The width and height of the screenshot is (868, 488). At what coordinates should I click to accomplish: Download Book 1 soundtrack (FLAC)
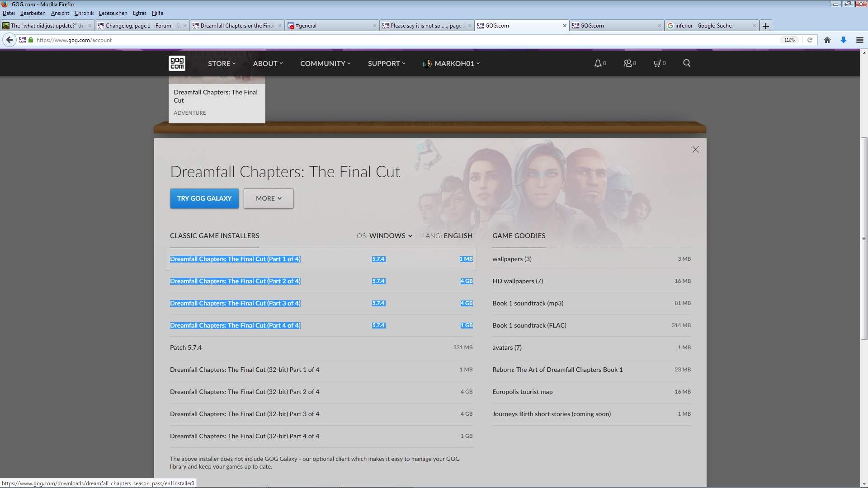click(x=591, y=325)
